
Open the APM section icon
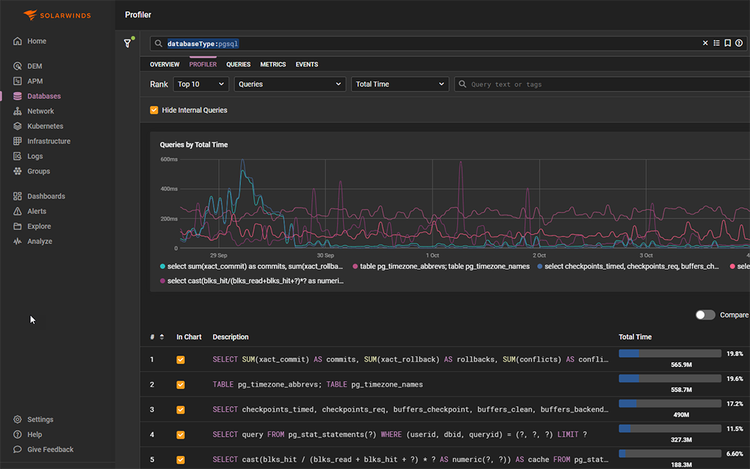[x=18, y=81]
